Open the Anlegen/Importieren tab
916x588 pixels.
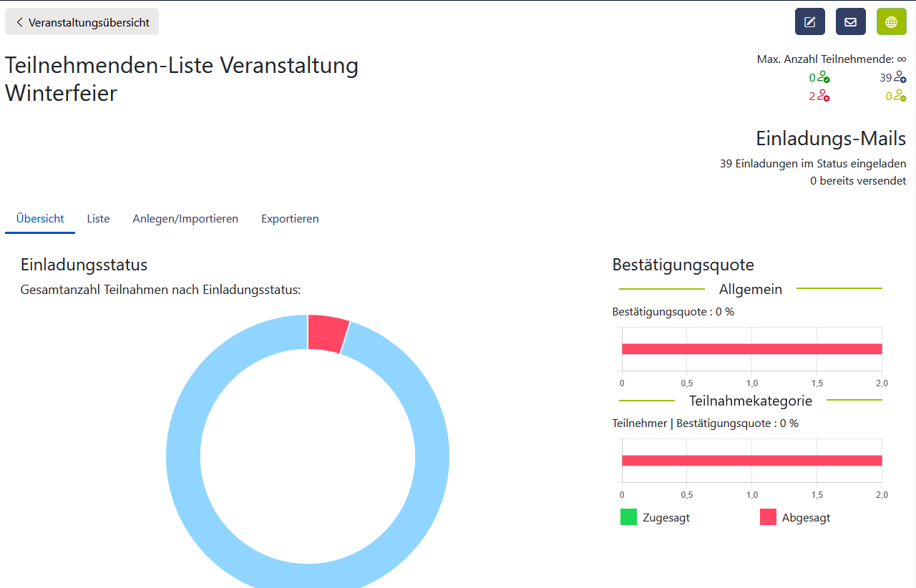185,218
